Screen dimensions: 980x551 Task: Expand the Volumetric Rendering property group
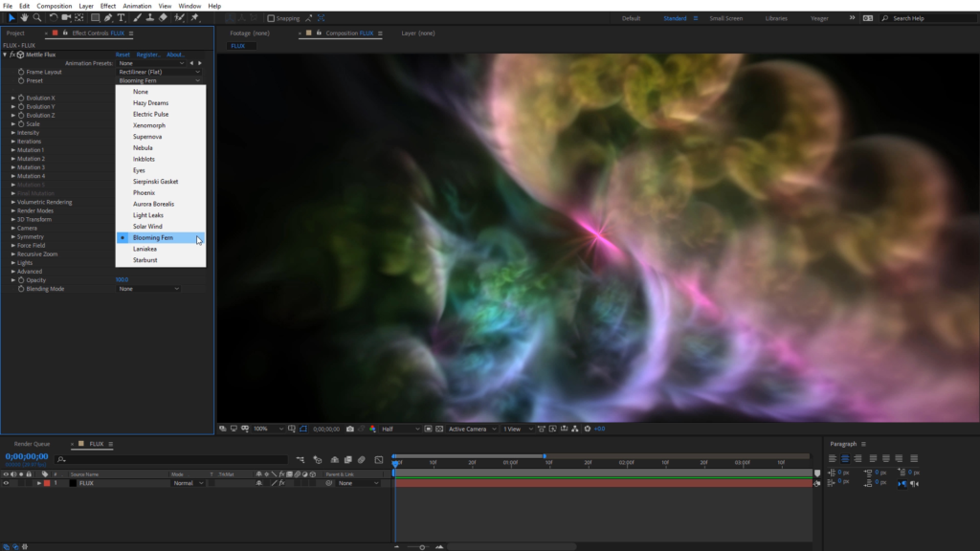(x=13, y=202)
